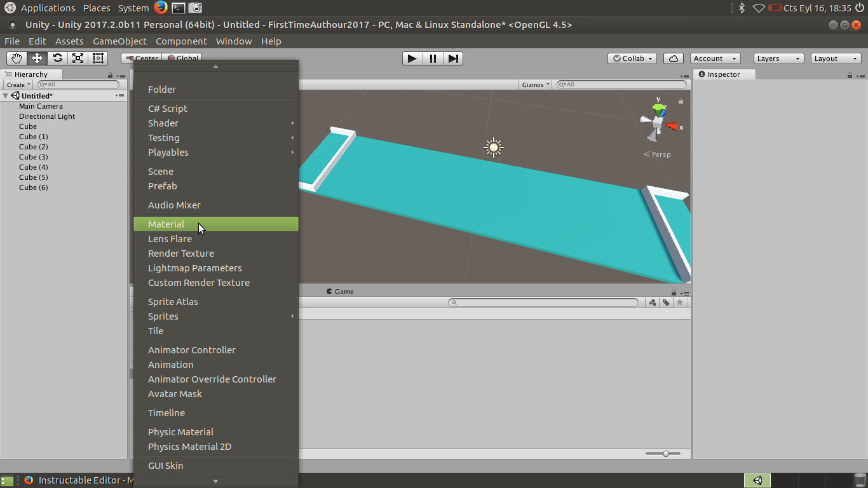Open the Hierarchy Create dropdown
This screenshot has height=488, width=868.
coord(18,85)
